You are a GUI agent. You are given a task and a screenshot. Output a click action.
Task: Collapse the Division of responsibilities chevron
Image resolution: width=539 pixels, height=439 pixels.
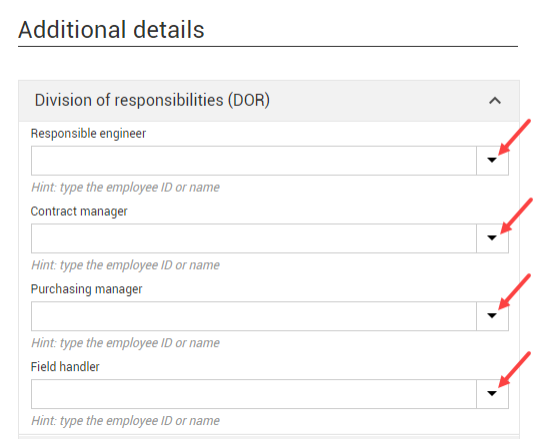click(x=495, y=101)
